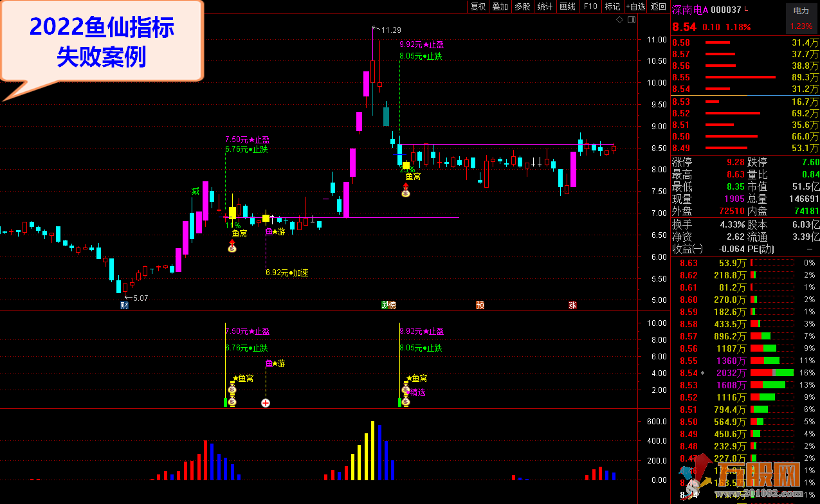Image resolution: width=820 pixels, height=504 pixels.
Task: Select the 8.58 sell order row
Action: click(x=745, y=42)
